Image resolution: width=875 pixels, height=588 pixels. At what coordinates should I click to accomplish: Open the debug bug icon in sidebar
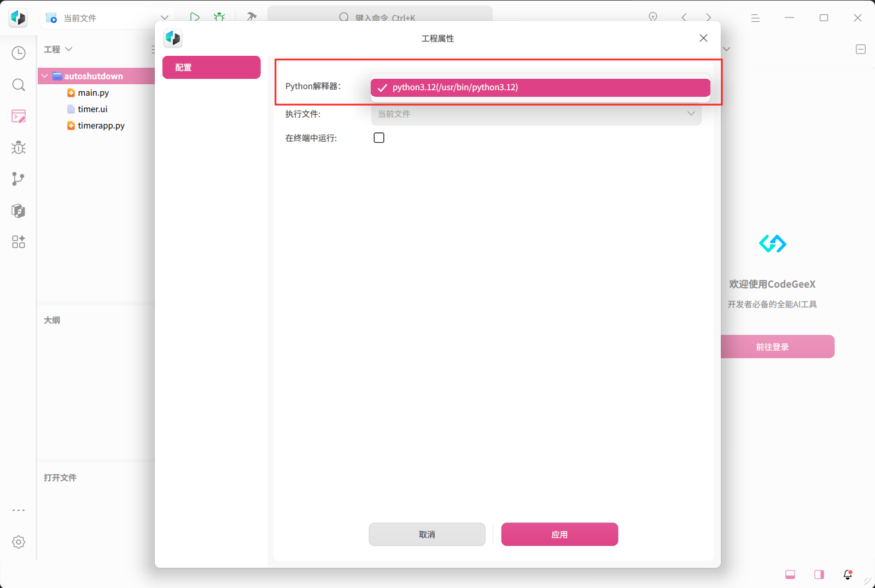point(19,148)
